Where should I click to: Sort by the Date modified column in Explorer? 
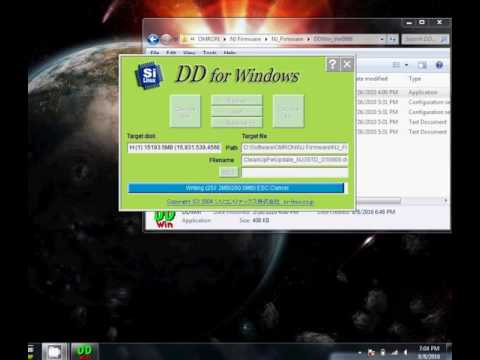372,79
